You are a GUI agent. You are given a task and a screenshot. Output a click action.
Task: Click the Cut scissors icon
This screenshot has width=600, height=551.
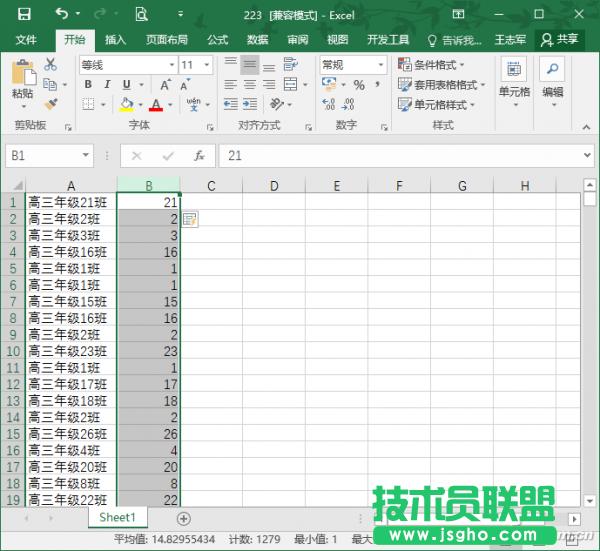51,65
